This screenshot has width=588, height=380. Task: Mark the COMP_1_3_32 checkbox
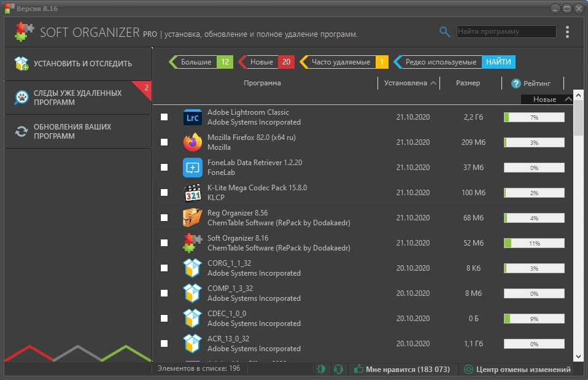(164, 293)
